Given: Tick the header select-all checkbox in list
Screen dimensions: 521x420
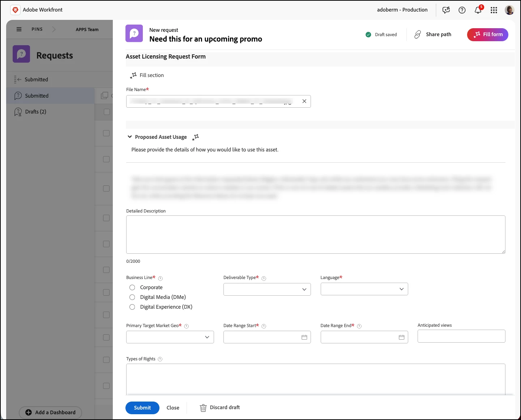Looking at the screenshot, I should (107, 112).
